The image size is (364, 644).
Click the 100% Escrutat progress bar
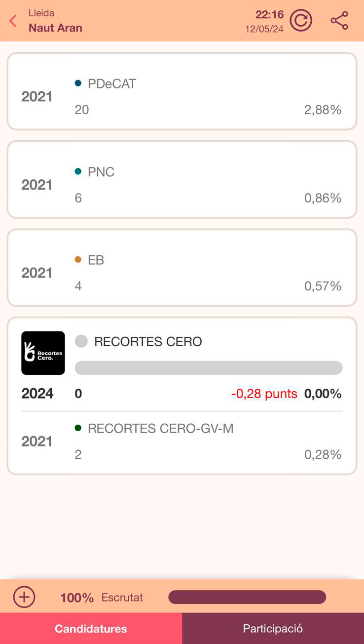point(247,597)
